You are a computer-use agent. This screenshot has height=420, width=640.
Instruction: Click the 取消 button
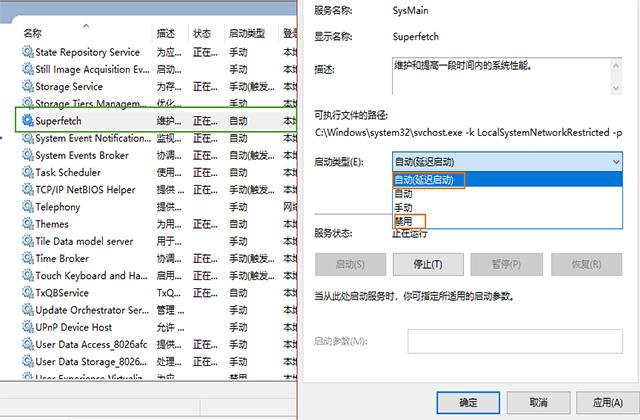click(538, 402)
